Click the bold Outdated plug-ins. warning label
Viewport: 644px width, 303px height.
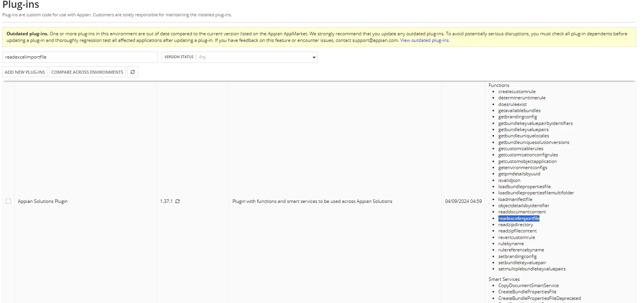point(28,34)
